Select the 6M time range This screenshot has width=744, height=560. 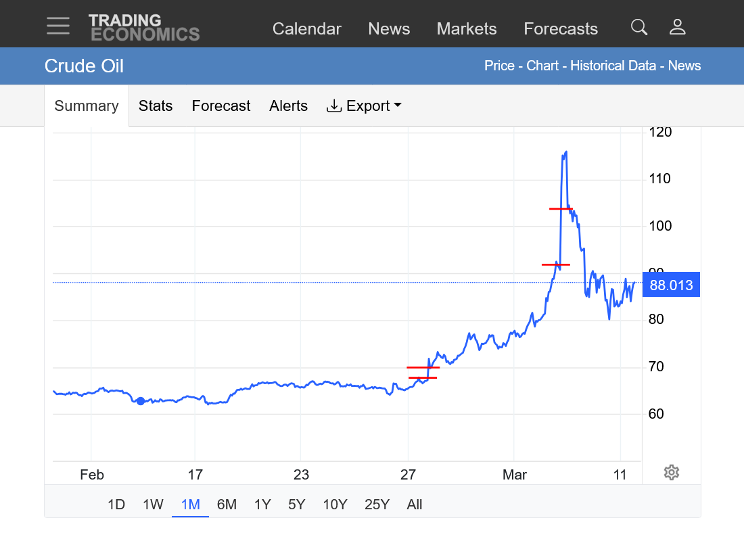pos(227,505)
